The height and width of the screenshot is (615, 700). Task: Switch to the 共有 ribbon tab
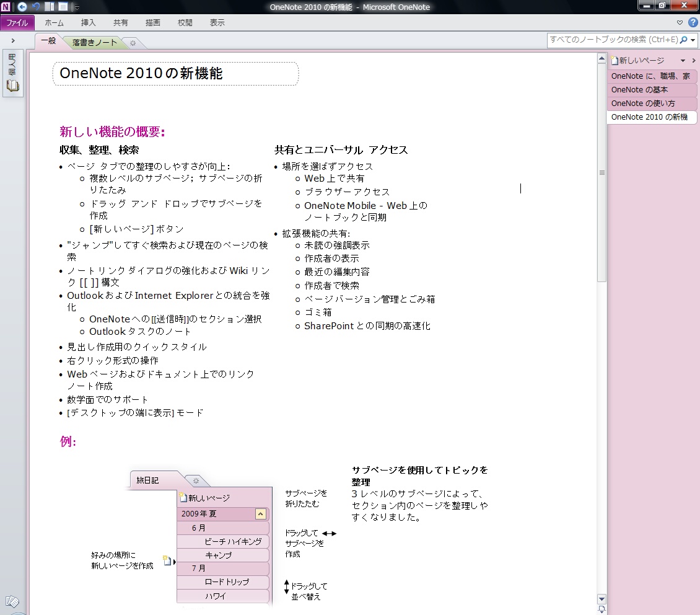coord(120,23)
